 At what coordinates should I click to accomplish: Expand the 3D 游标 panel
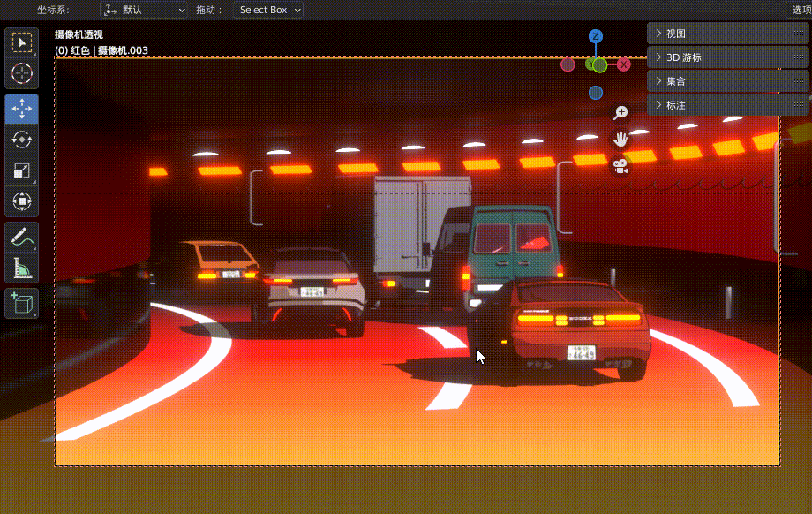point(727,57)
